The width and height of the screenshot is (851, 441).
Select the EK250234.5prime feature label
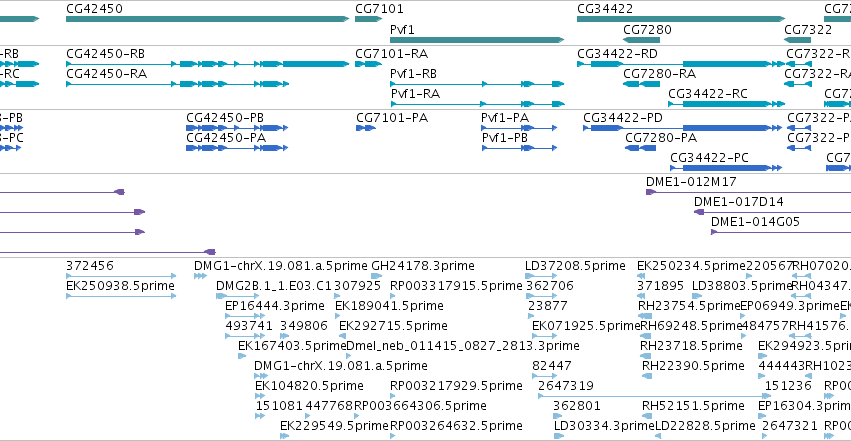pyautogui.click(x=691, y=266)
